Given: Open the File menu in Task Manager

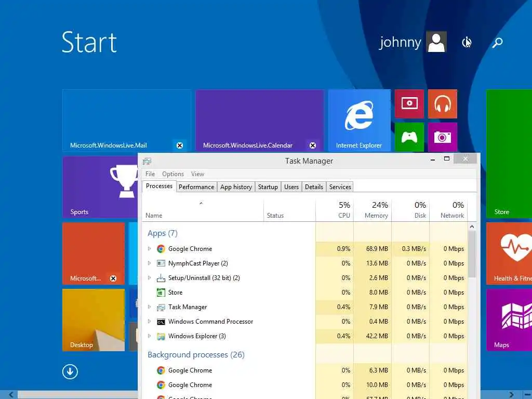Looking at the screenshot, I should (150, 174).
